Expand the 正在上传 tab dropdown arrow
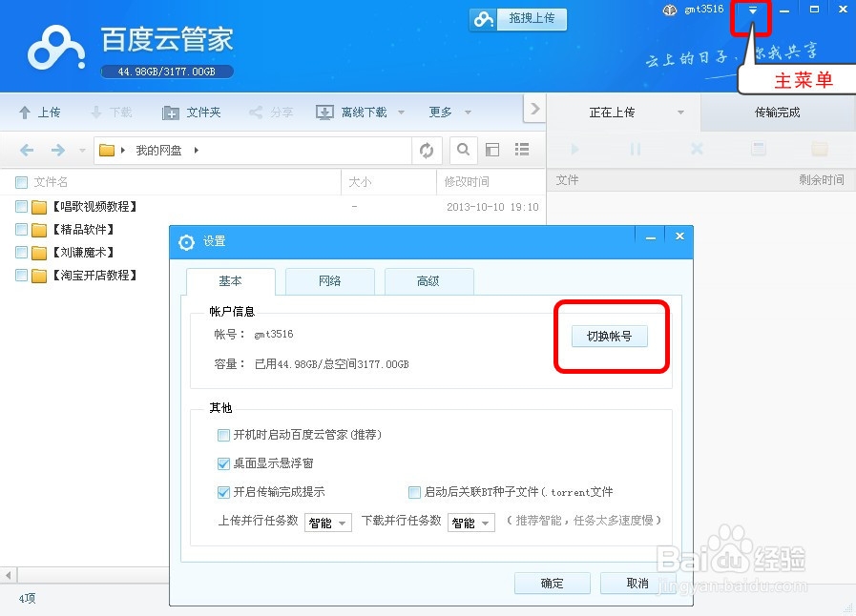The image size is (856, 616). 680,113
